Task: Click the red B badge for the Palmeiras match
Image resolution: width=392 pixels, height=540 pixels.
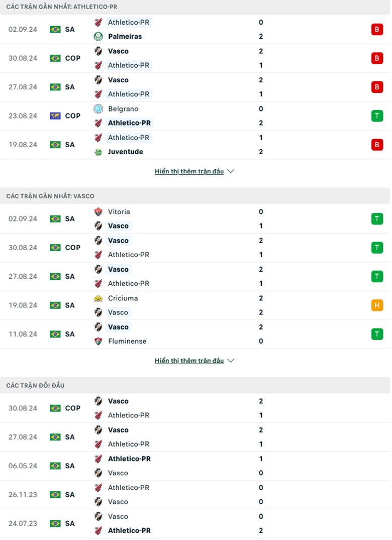Action: [377, 29]
